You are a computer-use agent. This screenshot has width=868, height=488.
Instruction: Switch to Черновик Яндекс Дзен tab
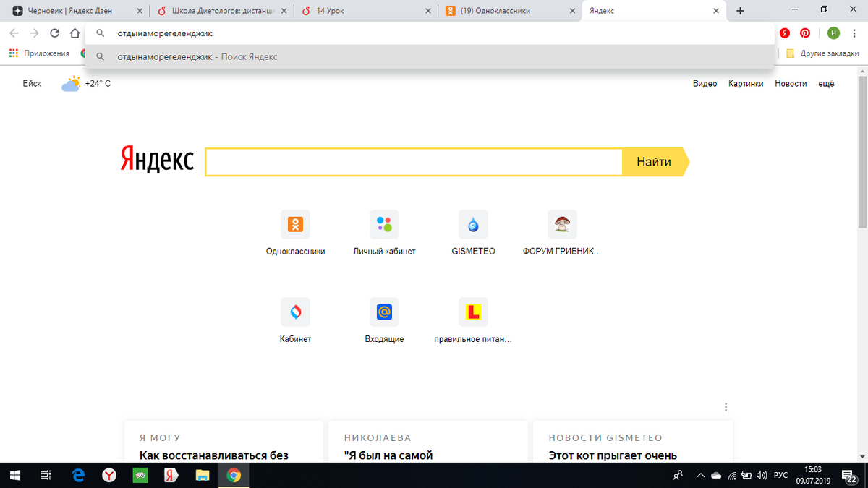[69, 11]
